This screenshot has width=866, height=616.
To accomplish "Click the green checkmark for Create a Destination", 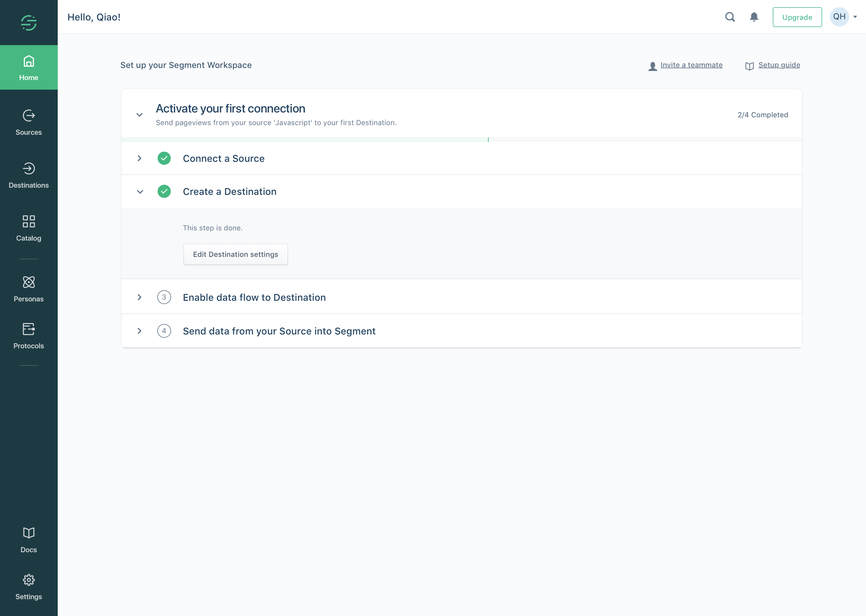I will point(164,192).
